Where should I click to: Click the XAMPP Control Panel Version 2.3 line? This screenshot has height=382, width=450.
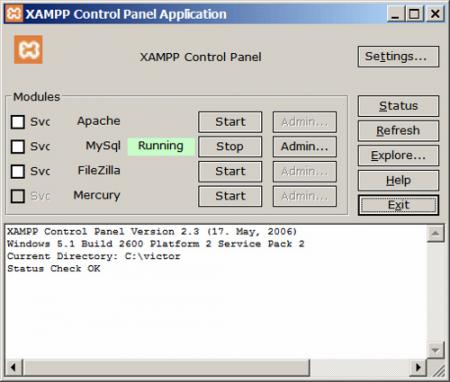pos(152,232)
